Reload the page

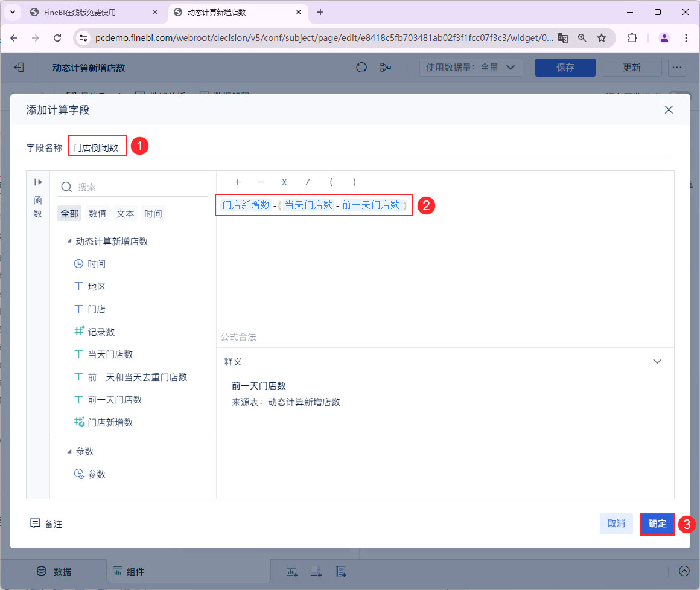[57, 38]
